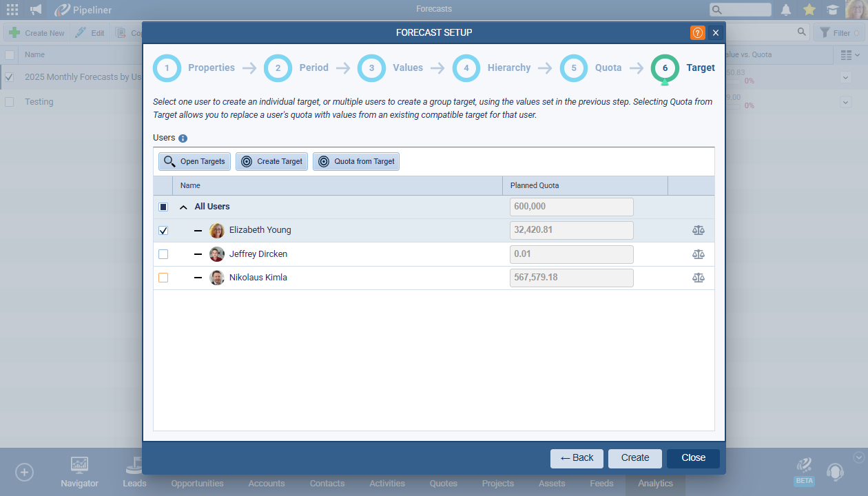868x496 pixels.
Task: Click balance scale icon for Jeffrey Dircken
Action: (x=699, y=254)
